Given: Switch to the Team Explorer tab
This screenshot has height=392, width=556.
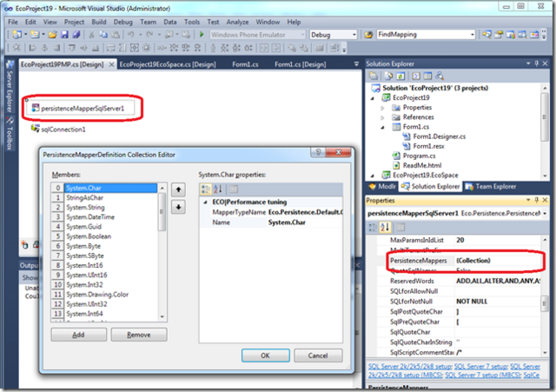Looking at the screenshot, I should tap(491, 186).
